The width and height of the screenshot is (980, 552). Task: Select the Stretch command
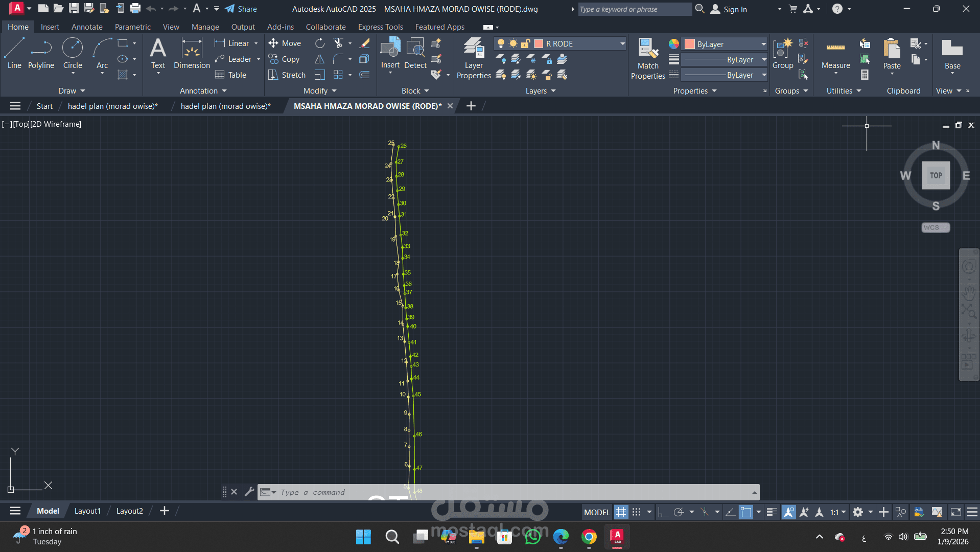click(287, 75)
